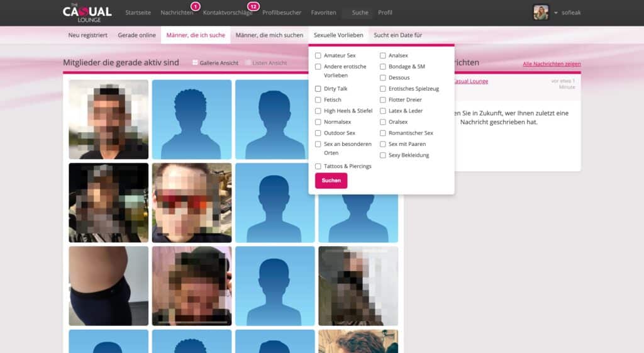Viewport: 644px width, 353px height.
Task: Tick Tattoos & Piercings
Action: pos(318,166)
